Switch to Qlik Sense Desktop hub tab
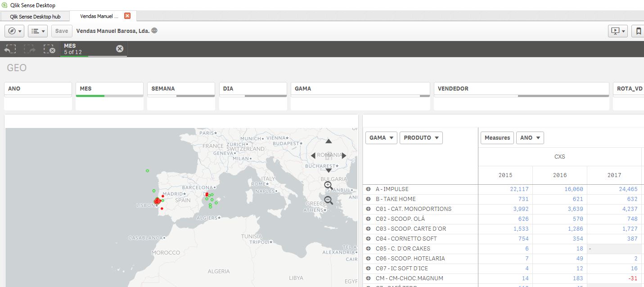Image resolution: width=644 pixels, height=287 pixels. click(x=35, y=16)
